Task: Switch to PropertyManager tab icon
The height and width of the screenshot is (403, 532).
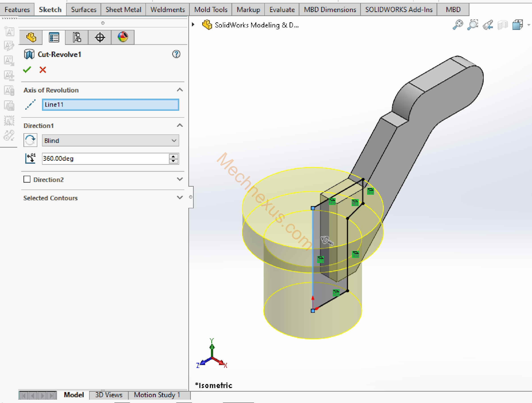Action: (x=54, y=38)
